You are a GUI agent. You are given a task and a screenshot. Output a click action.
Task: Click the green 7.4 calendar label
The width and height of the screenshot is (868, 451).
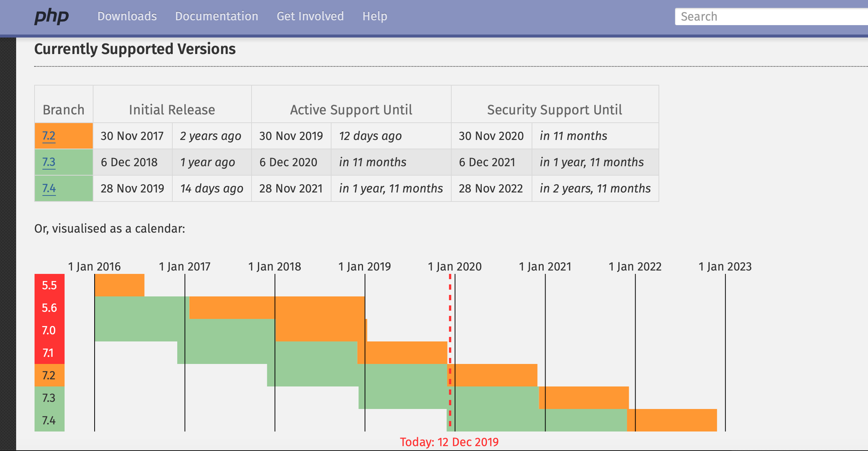click(49, 420)
